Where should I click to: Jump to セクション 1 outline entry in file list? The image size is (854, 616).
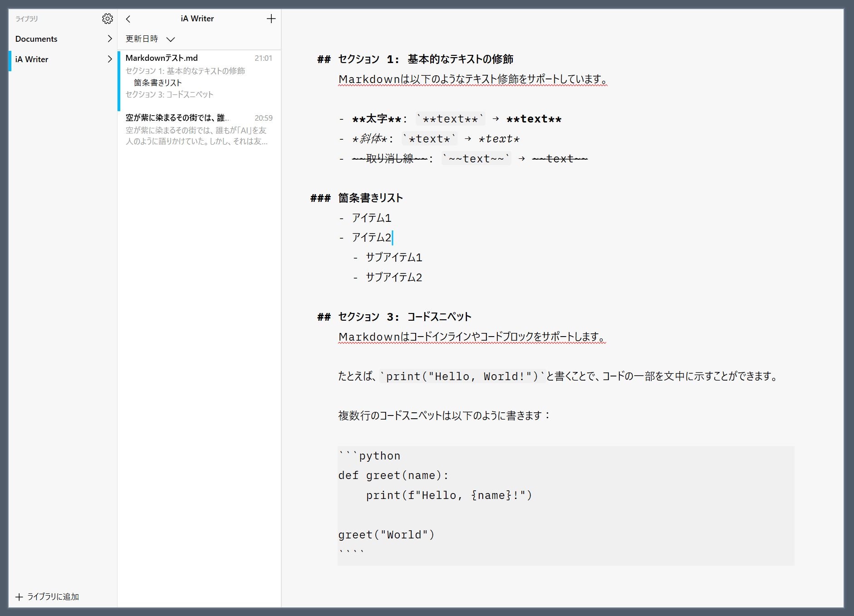click(x=185, y=71)
